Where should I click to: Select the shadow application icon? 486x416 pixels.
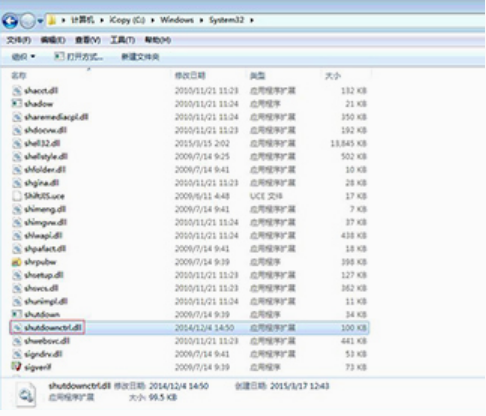click(x=17, y=104)
